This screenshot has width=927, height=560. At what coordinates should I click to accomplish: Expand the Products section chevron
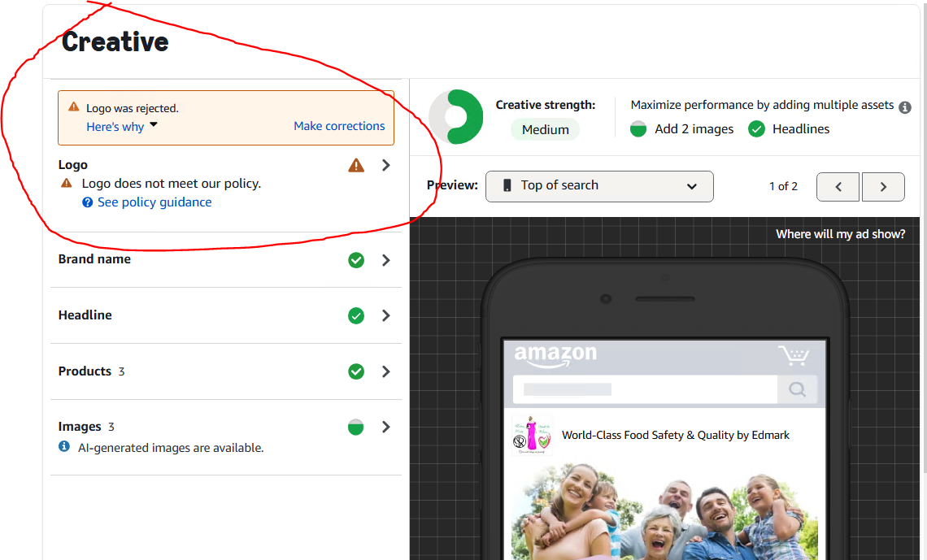click(x=386, y=371)
